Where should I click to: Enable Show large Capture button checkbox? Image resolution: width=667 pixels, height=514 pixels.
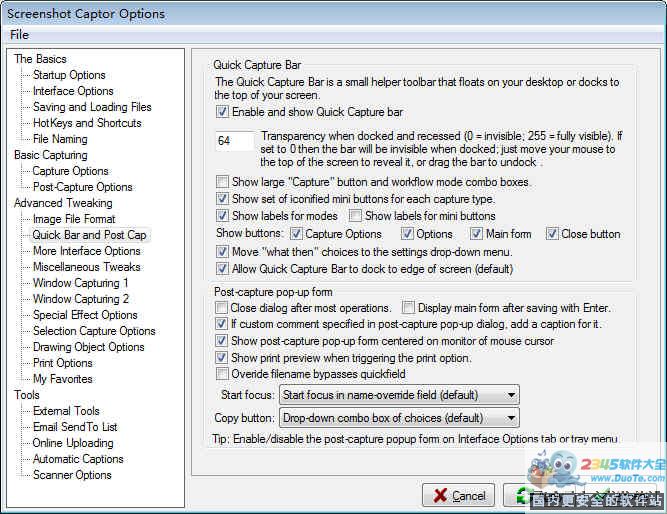coord(222,182)
